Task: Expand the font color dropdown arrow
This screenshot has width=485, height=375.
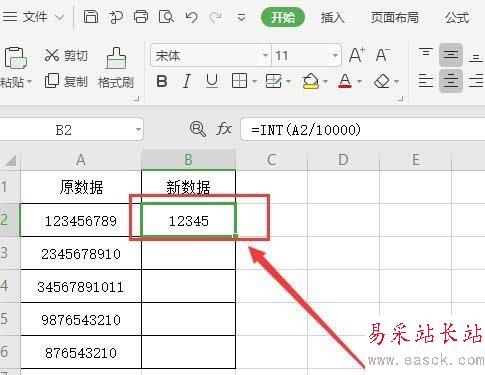Action: click(359, 81)
